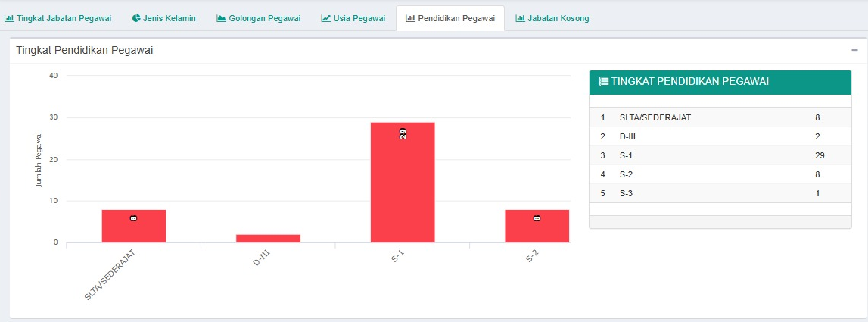Click the D-III bar in the chart
Image resolution: width=868 pixels, height=322 pixels.
[268, 239]
